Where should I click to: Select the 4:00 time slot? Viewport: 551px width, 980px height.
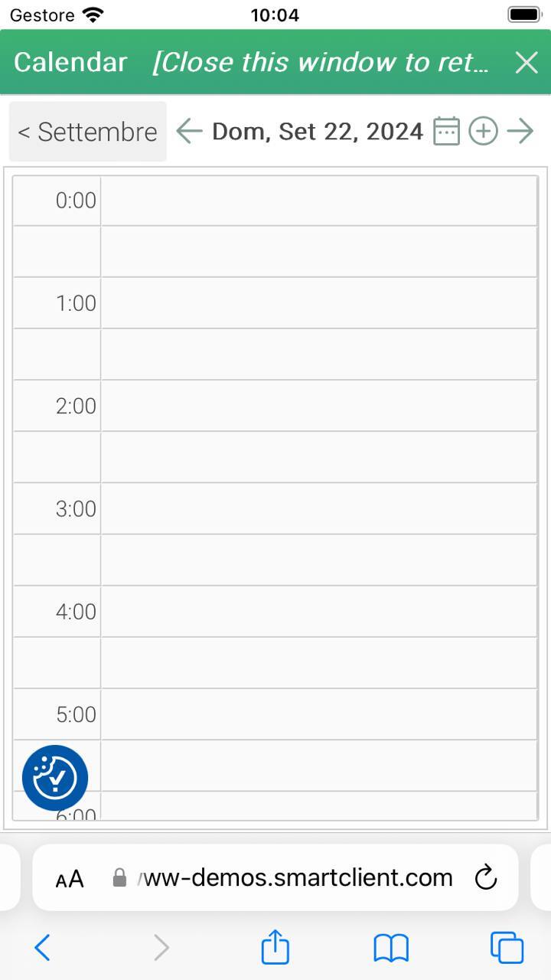click(x=319, y=611)
